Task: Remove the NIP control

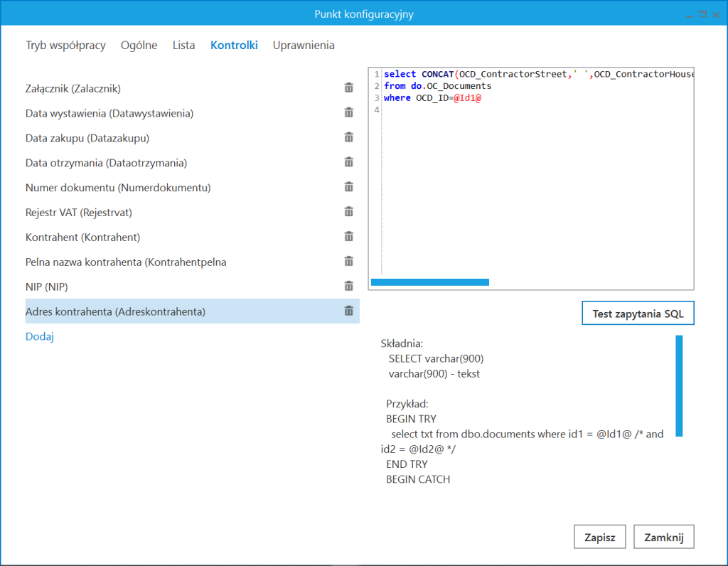Action: coord(348,286)
